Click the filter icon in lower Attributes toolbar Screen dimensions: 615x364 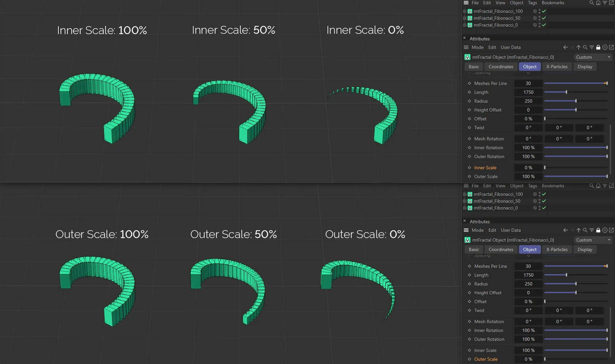(x=592, y=230)
